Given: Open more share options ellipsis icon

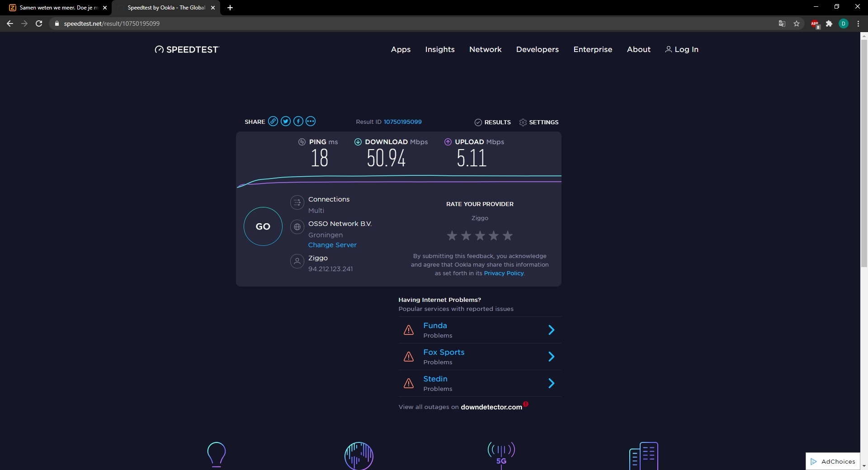Looking at the screenshot, I should pyautogui.click(x=311, y=121).
